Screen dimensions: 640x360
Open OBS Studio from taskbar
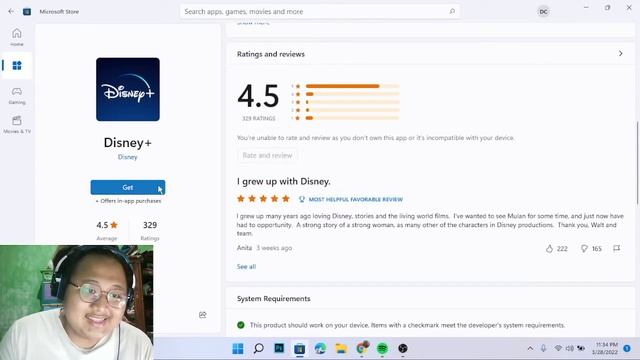[x=403, y=349]
